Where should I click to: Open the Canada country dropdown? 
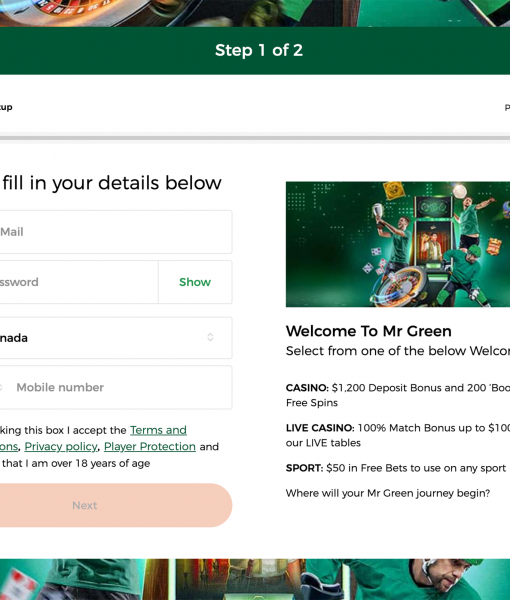pos(116,338)
